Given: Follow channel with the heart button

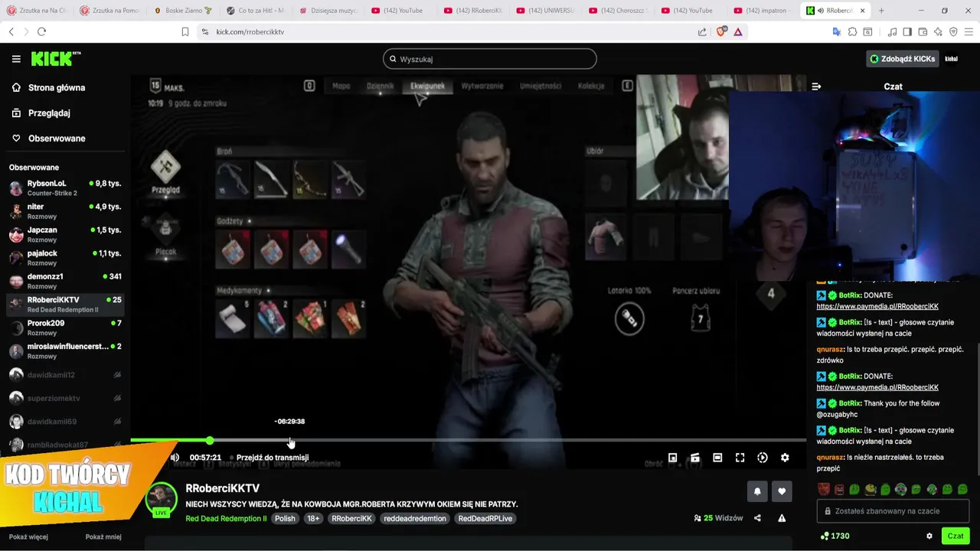Looking at the screenshot, I should pyautogui.click(x=782, y=491).
